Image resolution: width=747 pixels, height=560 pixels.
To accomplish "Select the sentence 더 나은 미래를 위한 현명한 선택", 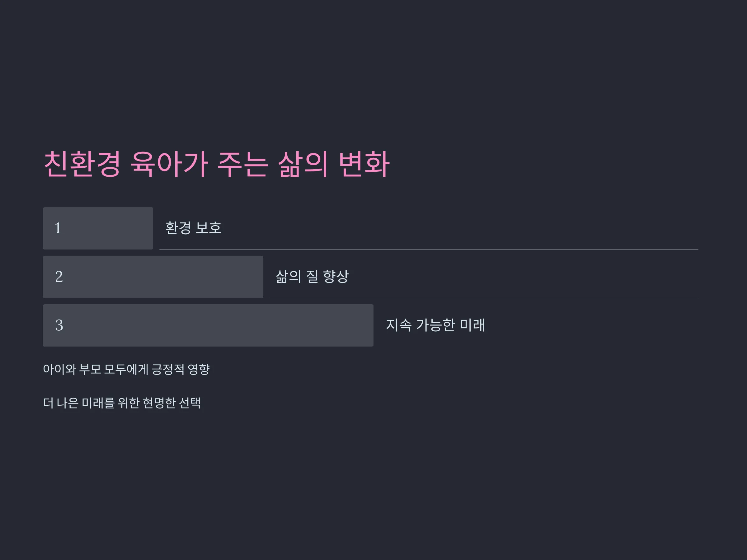I will coord(122,403).
